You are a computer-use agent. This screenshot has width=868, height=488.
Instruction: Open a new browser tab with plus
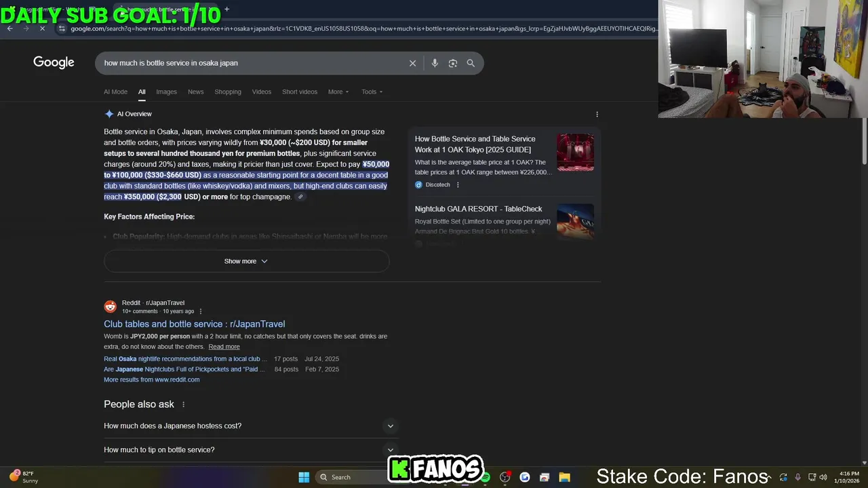(x=226, y=9)
